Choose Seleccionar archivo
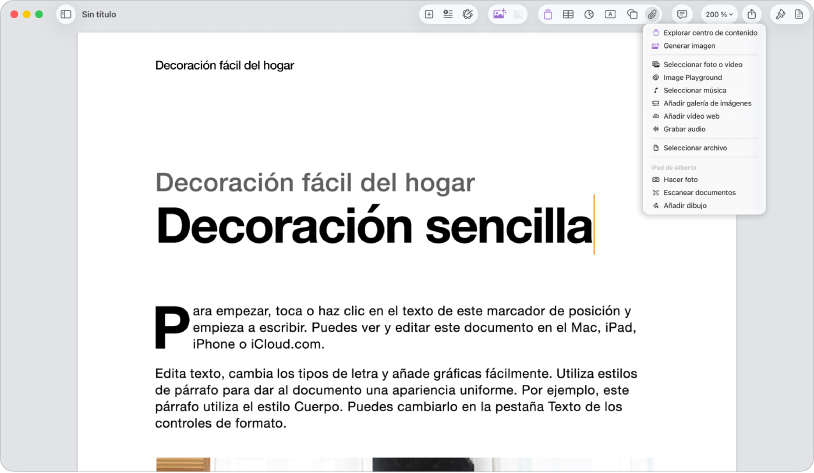814x473 pixels. tap(704, 148)
